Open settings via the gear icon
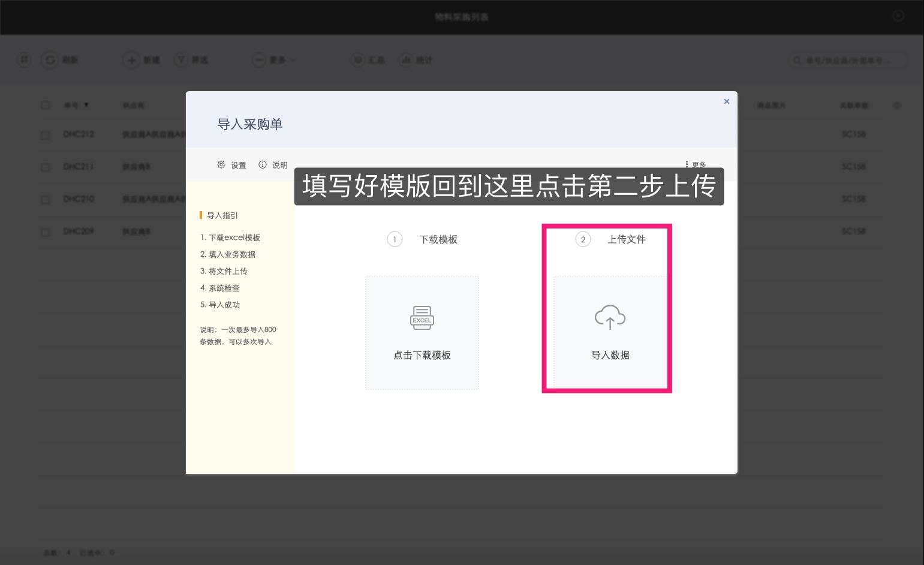 222,165
